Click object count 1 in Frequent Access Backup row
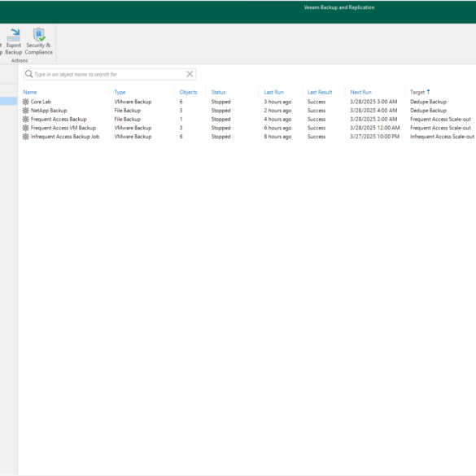The width and height of the screenshot is (476, 476). click(x=181, y=120)
